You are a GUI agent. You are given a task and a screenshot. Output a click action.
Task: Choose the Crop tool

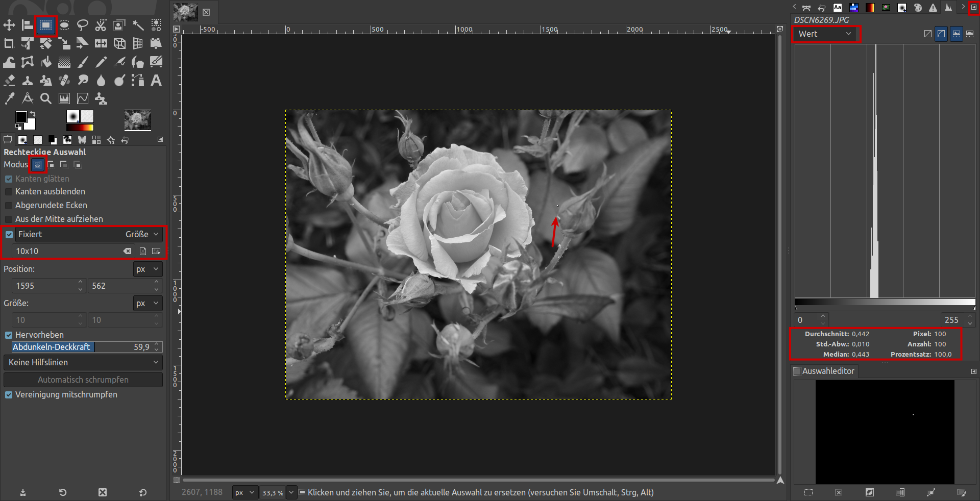click(x=9, y=43)
